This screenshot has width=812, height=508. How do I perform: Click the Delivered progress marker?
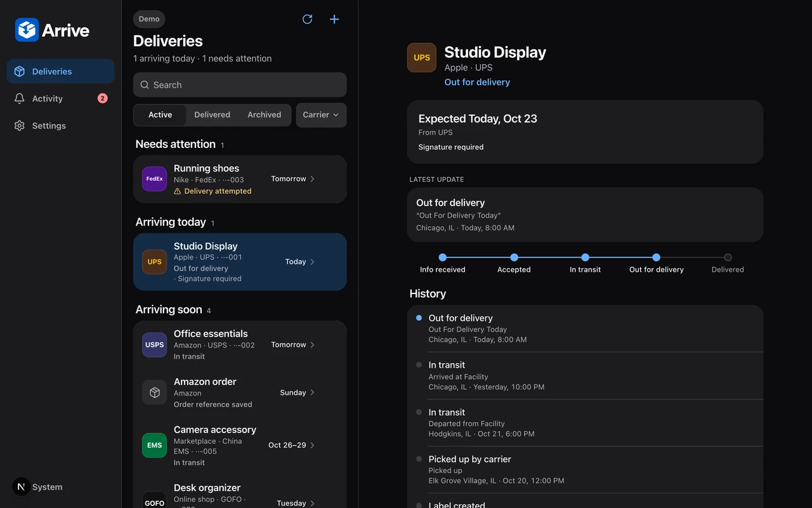coord(728,257)
